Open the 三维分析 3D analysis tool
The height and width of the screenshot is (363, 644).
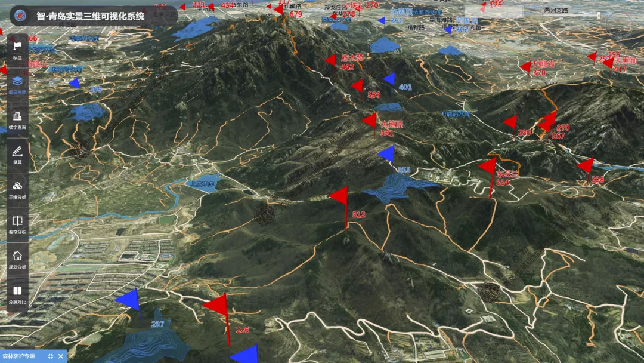click(x=17, y=189)
